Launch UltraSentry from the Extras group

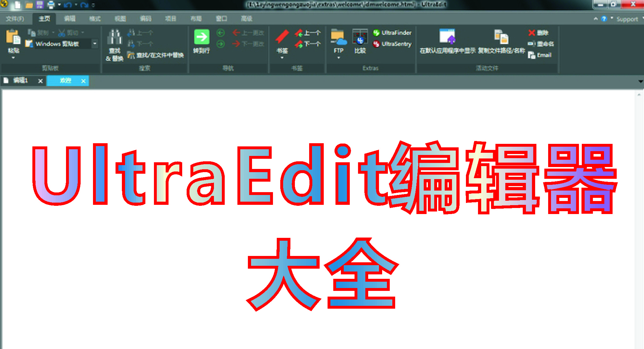pyautogui.click(x=393, y=44)
